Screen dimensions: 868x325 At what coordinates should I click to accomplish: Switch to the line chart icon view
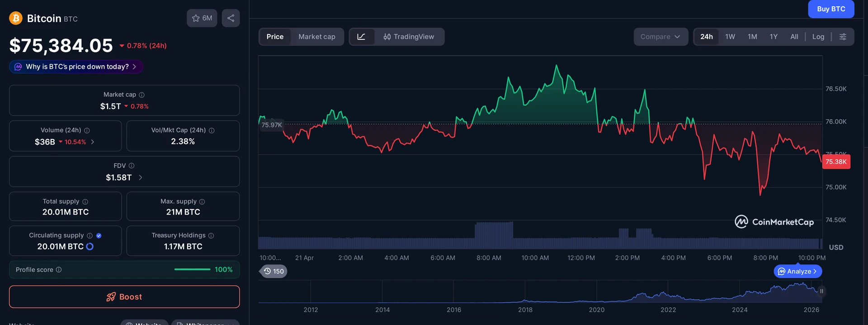[361, 37]
